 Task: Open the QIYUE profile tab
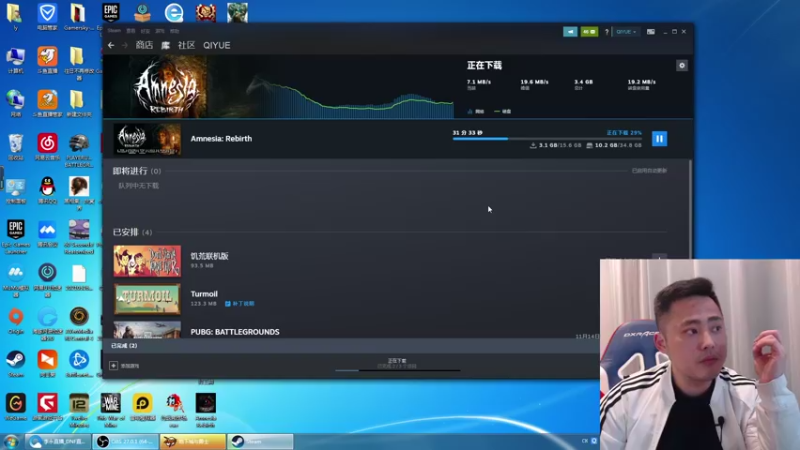[x=217, y=45]
